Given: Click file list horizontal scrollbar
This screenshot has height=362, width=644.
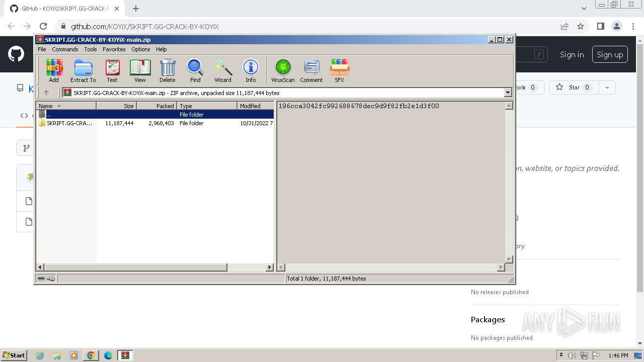Looking at the screenshot, I should [135, 267].
